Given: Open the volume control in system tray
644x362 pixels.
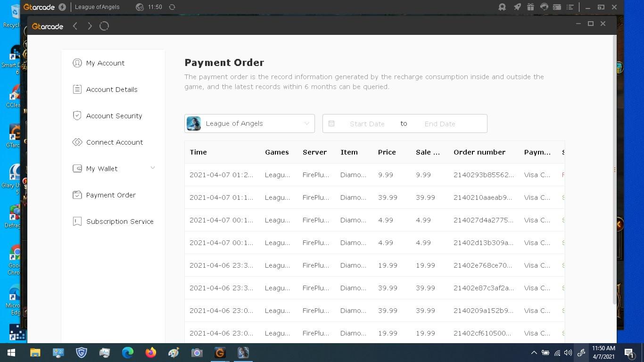Looking at the screenshot, I should pyautogui.click(x=568, y=353).
